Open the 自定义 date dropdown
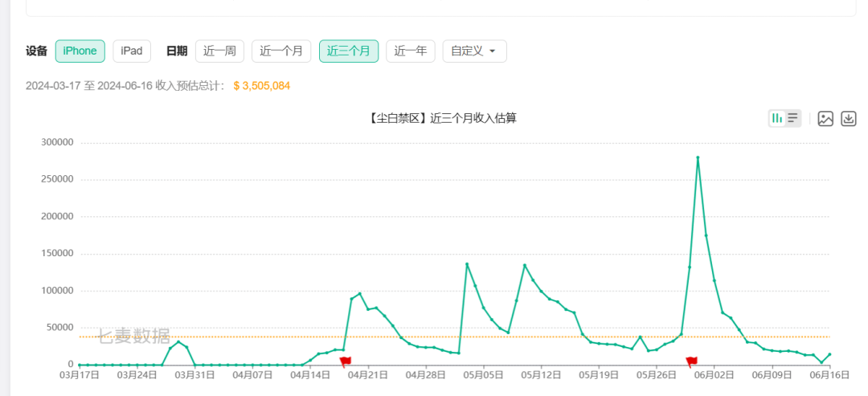This screenshot has width=868, height=396. (474, 51)
